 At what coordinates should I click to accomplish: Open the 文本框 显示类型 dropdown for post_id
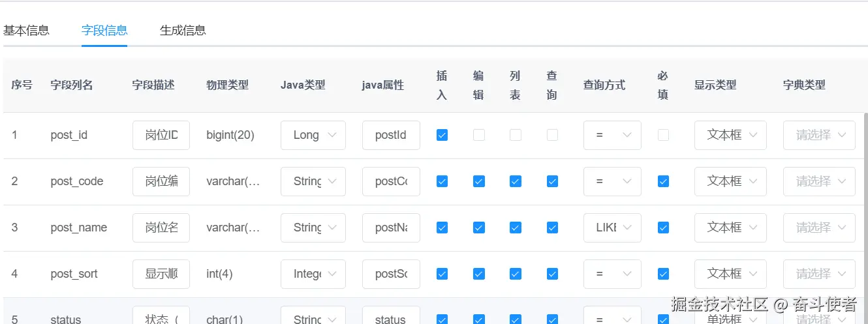pyautogui.click(x=730, y=135)
